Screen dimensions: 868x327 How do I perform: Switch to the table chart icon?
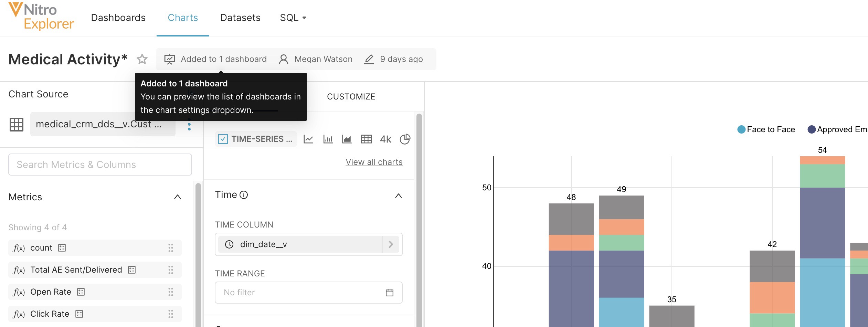[366, 139]
